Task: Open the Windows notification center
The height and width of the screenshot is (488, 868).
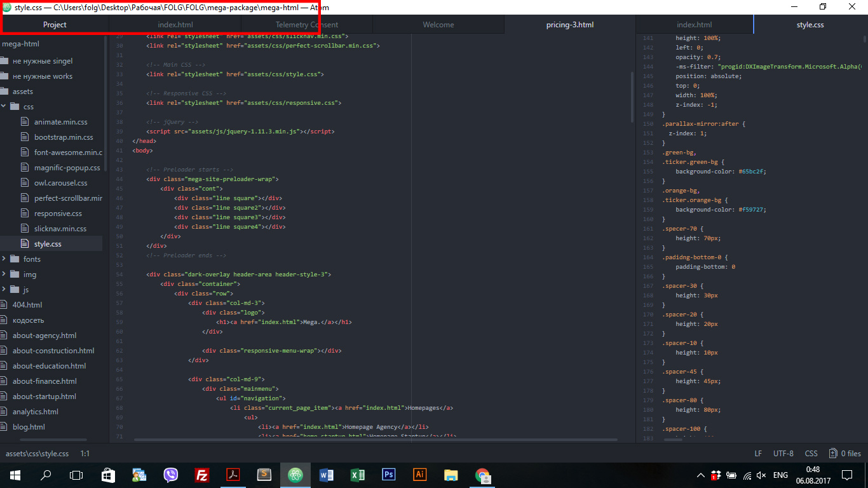Action: point(846,475)
